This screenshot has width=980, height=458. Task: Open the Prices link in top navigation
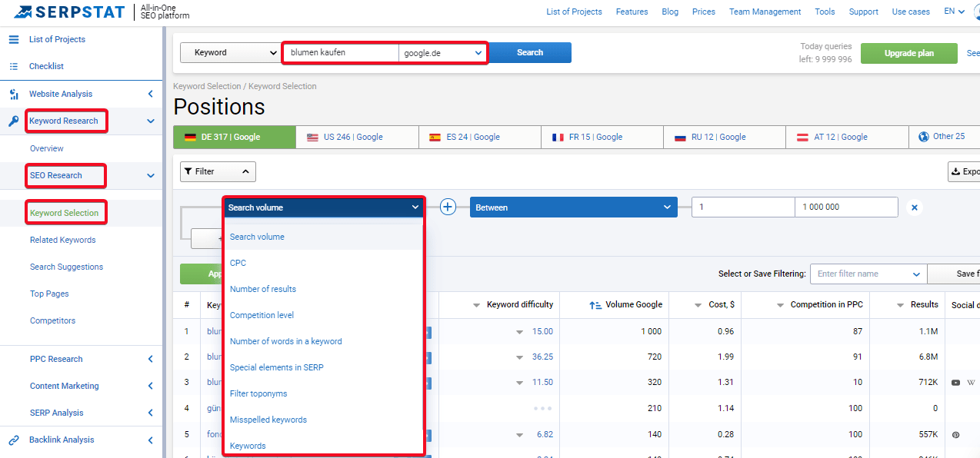[x=704, y=12]
